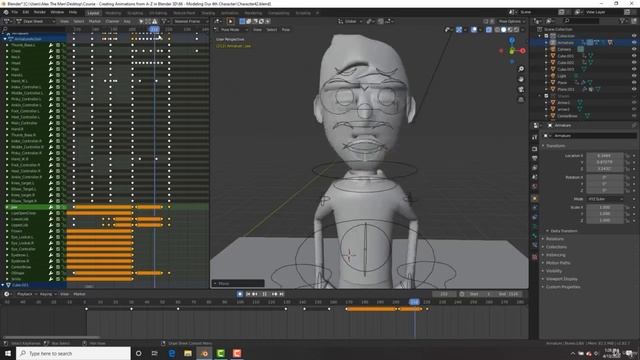The image size is (640, 360).
Task: Click the pan hand icon in viewport
Action: (x=521, y=79)
